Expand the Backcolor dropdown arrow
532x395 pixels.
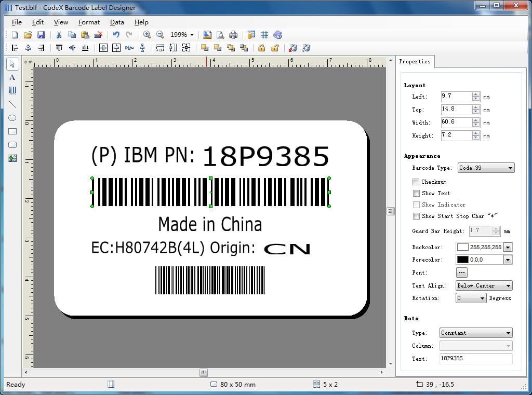coord(508,247)
